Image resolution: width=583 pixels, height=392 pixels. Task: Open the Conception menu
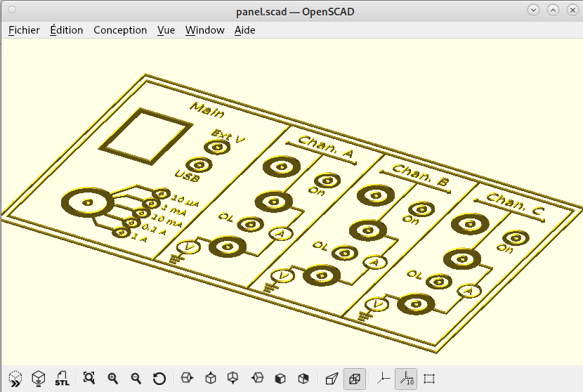120,30
